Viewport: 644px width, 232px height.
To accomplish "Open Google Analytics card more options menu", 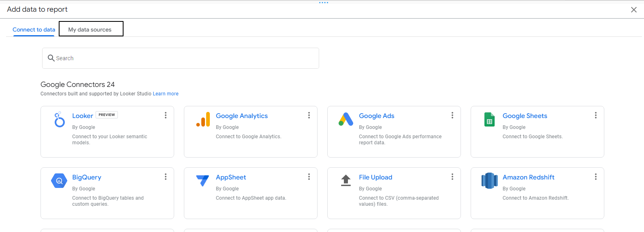I will [309, 115].
